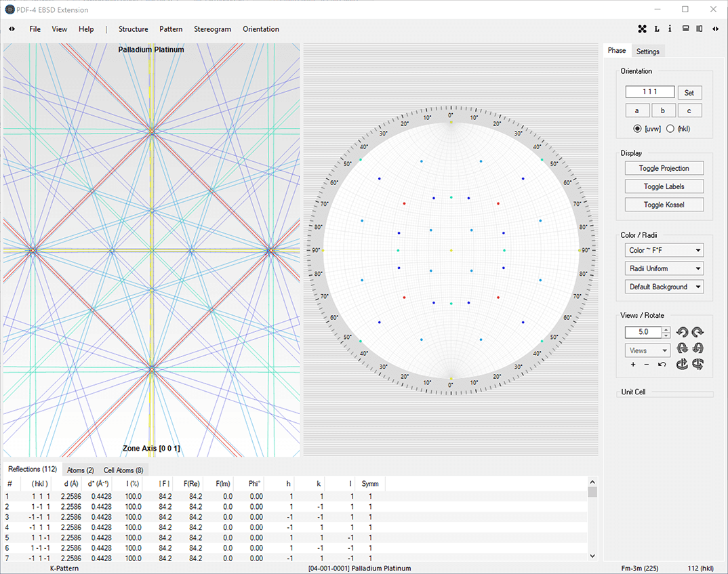This screenshot has height=574, width=728.
Task: Open the View menu
Action: [x=59, y=28]
